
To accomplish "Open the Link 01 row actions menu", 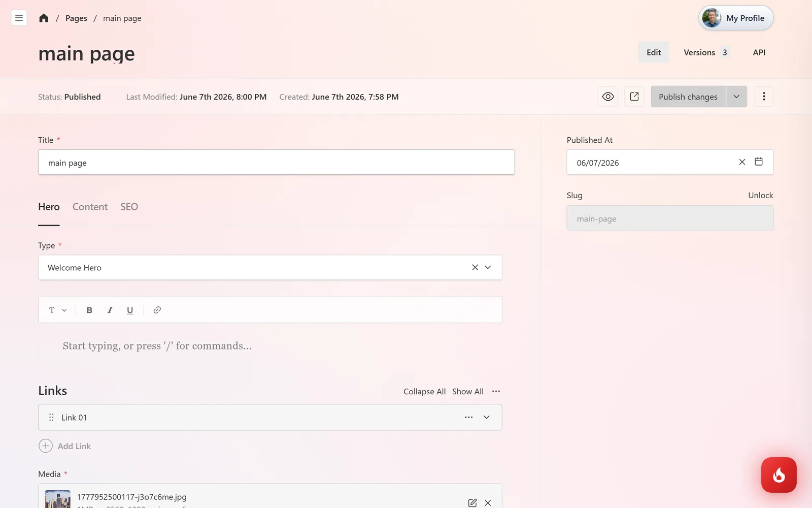I will click(469, 417).
